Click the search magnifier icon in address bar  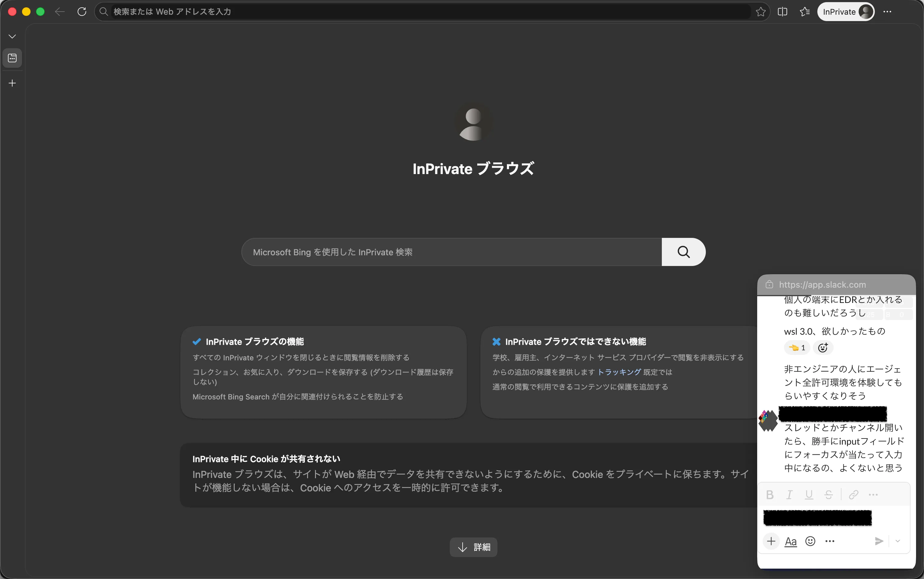pos(104,12)
